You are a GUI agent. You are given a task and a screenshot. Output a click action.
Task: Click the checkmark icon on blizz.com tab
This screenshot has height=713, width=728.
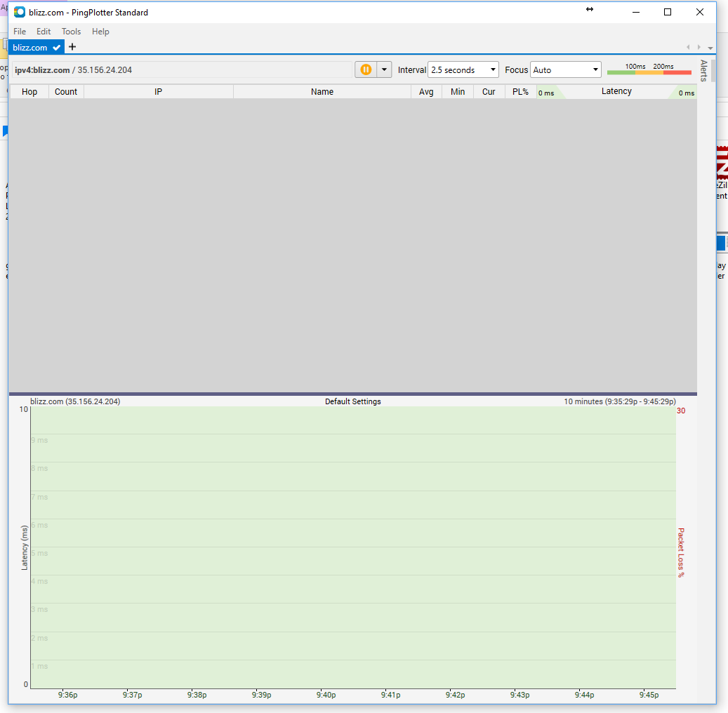tap(57, 48)
